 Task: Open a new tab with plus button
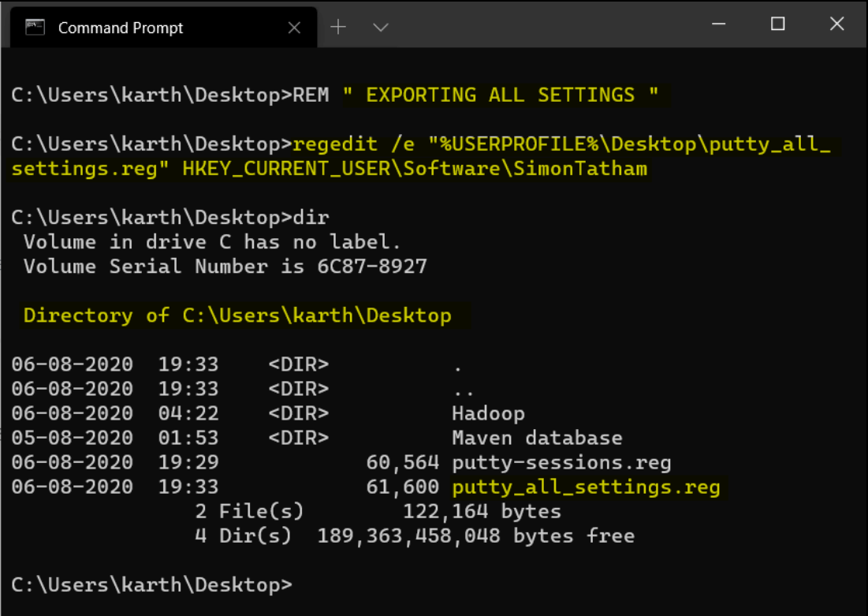pos(338,27)
